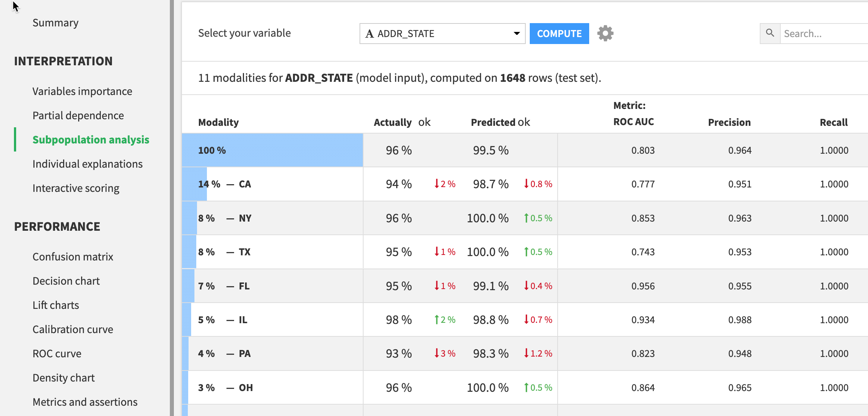
Task: Open Metrics and assertions
Action: point(85,402)
